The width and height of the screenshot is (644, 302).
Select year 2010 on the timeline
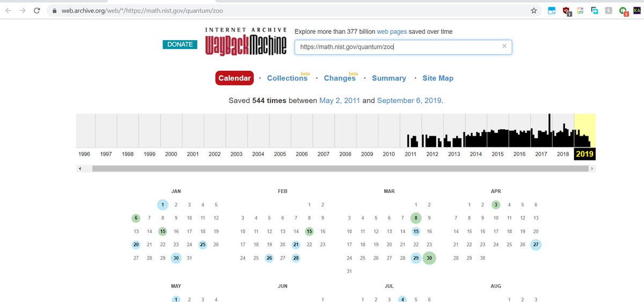click(x=389, y=154)
